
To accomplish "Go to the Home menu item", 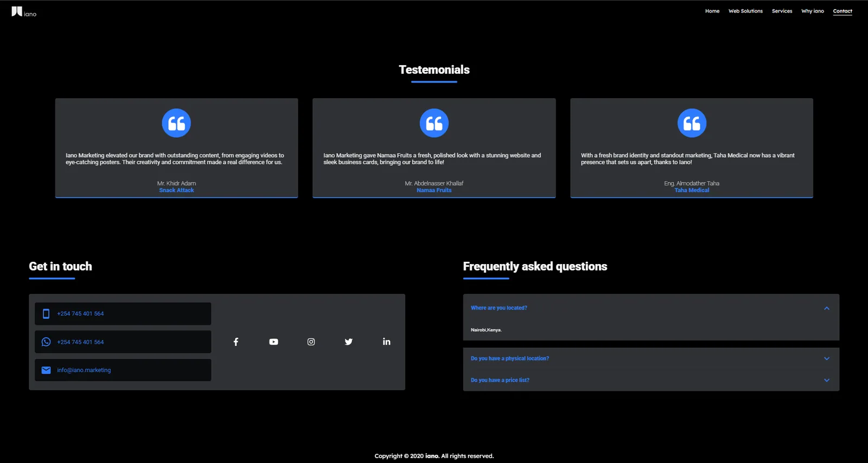I will (x=712, y=11).
